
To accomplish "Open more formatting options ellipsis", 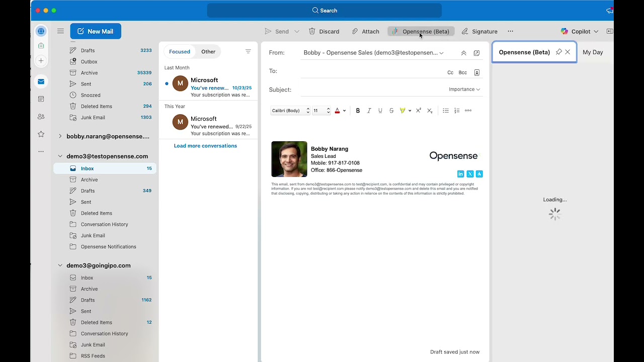I will click(468, 111).
